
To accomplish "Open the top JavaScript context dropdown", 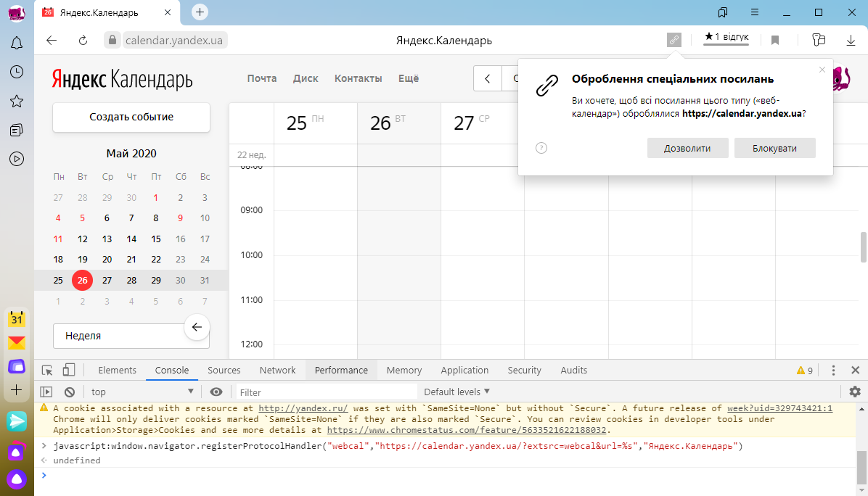I will click(x=142, y=392).
